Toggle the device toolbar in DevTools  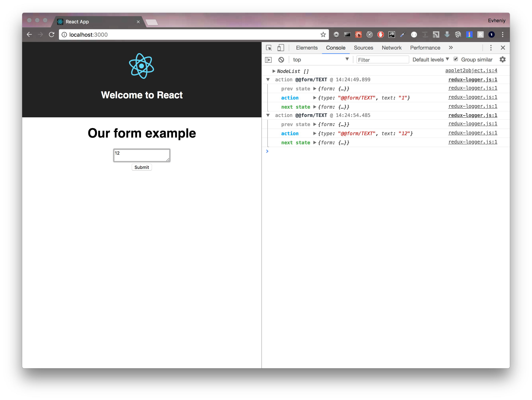click(281, 48)
